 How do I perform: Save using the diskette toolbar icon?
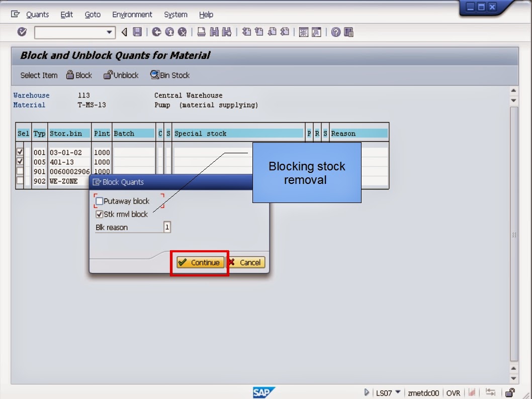136,32
